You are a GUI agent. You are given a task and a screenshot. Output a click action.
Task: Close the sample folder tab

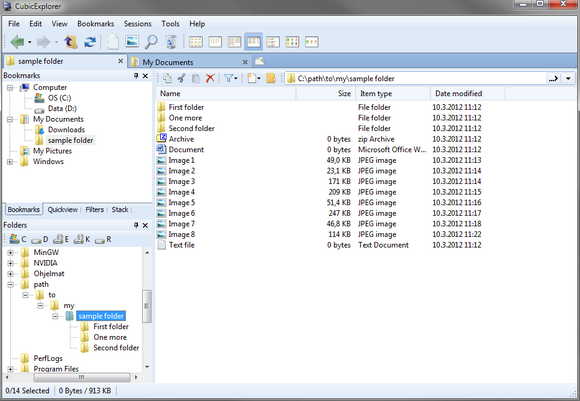click(x=121, y=61)
